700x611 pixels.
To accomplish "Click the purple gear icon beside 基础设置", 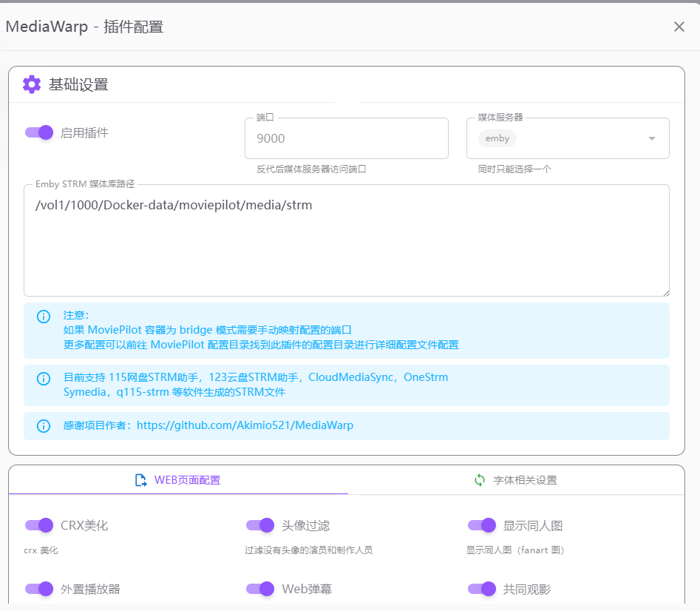I will point(32,84).
